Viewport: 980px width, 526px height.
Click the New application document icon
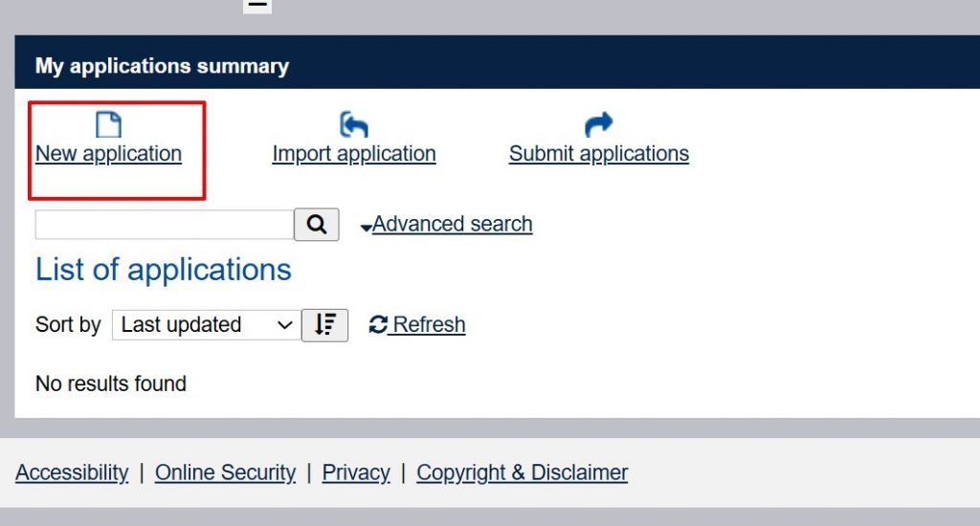(x=109, y=125)
